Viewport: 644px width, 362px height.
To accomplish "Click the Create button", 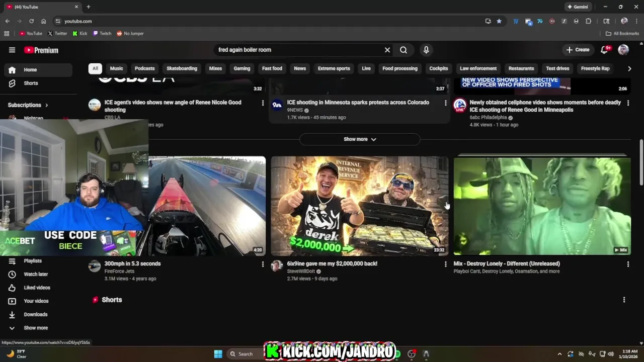I will click(x=578, y=50).
